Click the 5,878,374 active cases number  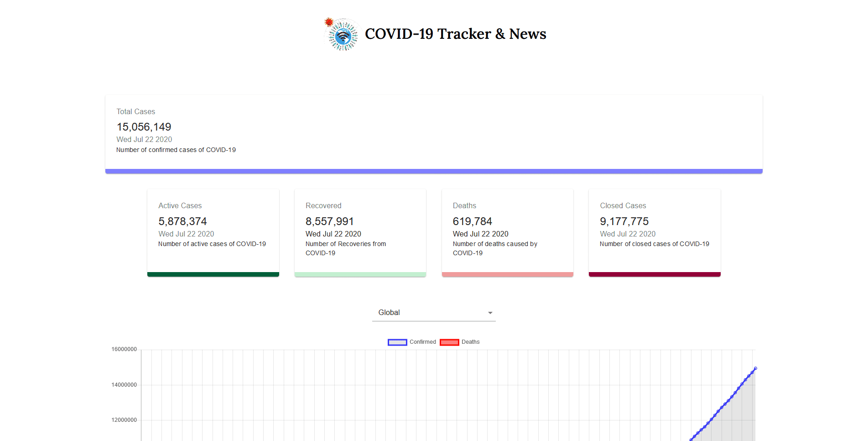(x=182, y=221)
